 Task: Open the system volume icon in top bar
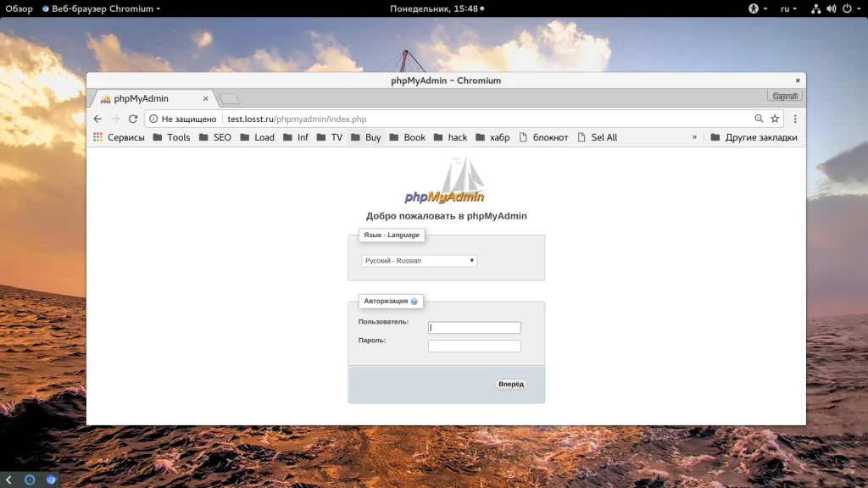coord(831,8)
